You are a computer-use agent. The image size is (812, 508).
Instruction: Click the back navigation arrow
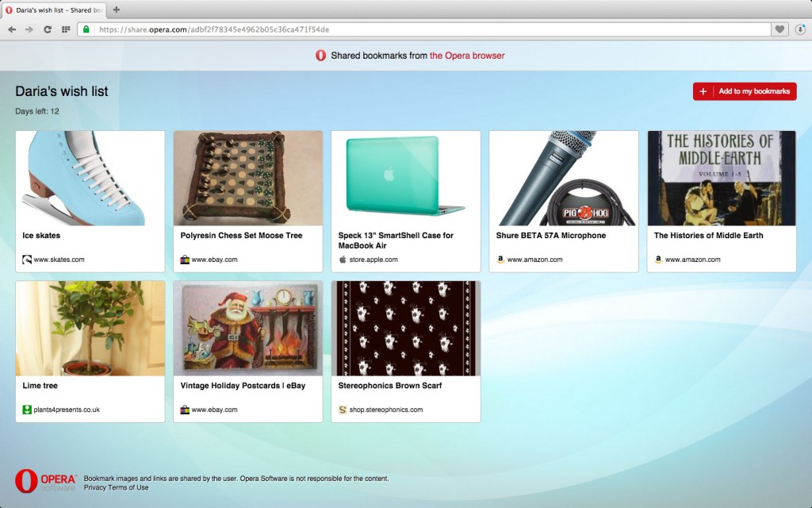click(x=11, y=29)
